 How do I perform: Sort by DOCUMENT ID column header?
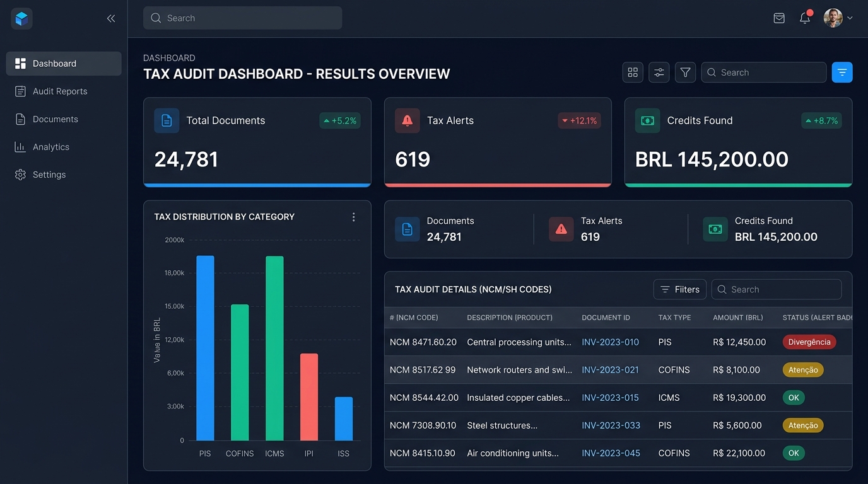coord(606,318)
